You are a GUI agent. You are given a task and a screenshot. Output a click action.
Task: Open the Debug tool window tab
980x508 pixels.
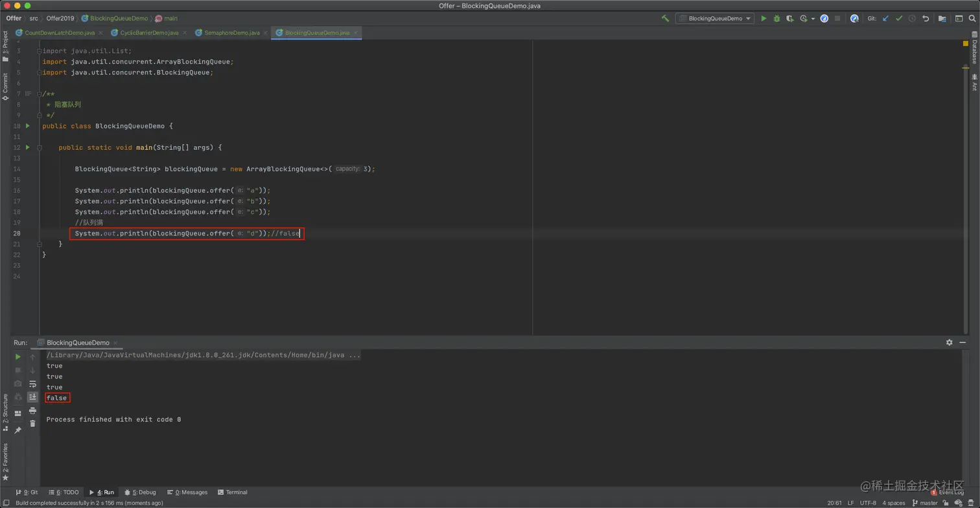(x=140, y=492)
